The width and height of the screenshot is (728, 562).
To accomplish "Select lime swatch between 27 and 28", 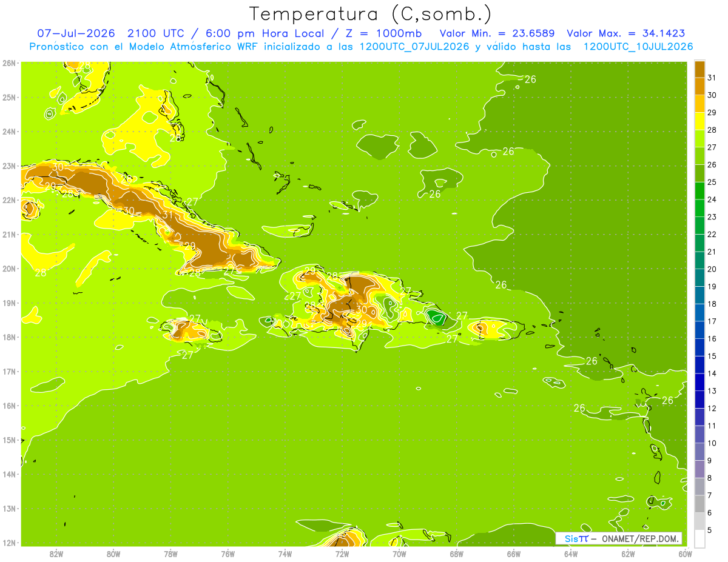I will 699,138.
